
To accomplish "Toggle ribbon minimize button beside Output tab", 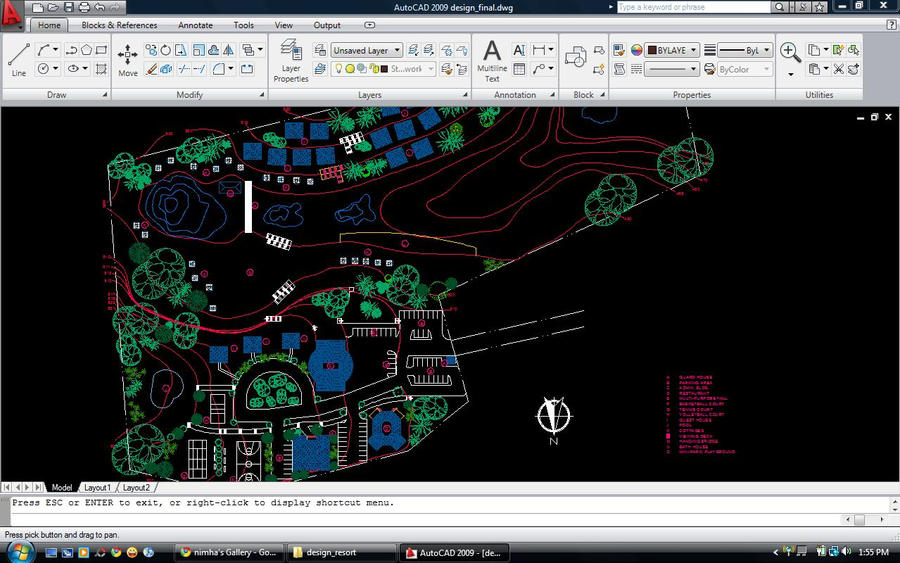I will click(x=370, y=25).
